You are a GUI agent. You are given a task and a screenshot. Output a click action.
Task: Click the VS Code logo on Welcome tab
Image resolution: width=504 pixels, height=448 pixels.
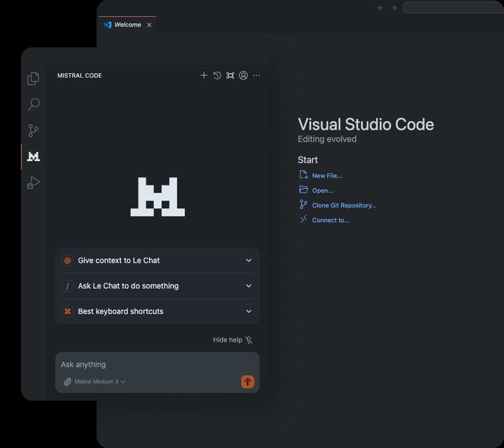(x=108, y=25)
